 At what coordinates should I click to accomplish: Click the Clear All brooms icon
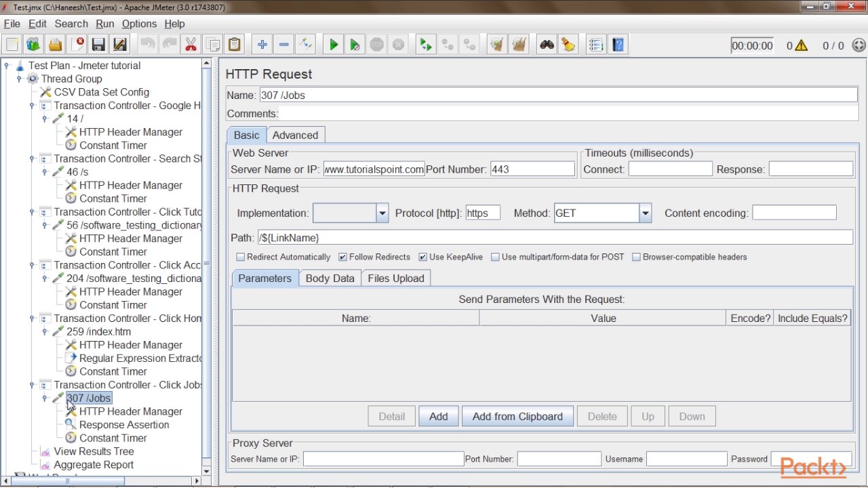519,45
